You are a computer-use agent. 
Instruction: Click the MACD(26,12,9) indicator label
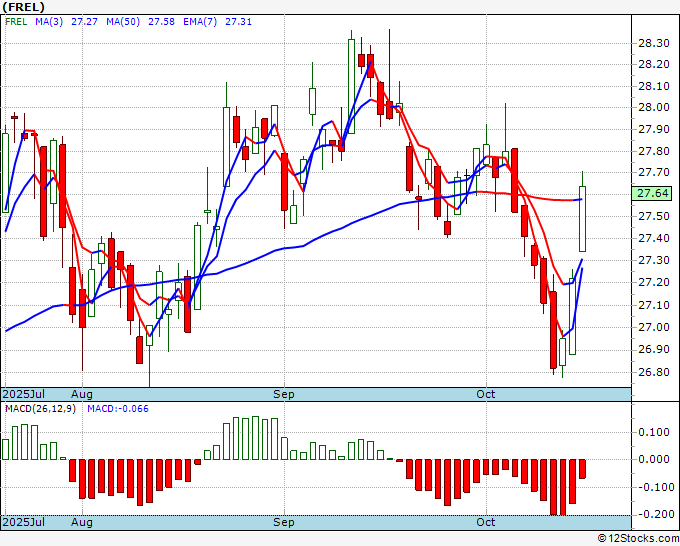(x=40, y=409)
